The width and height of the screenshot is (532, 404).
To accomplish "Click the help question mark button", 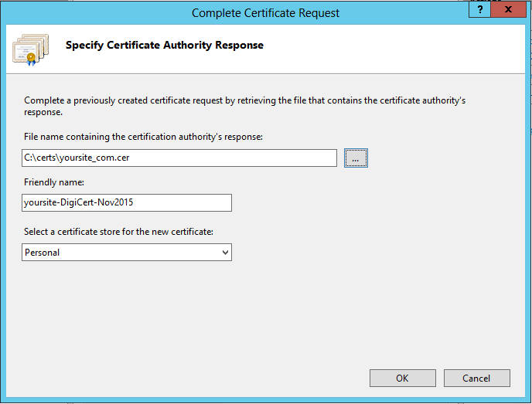I will (x=479, y=9).
